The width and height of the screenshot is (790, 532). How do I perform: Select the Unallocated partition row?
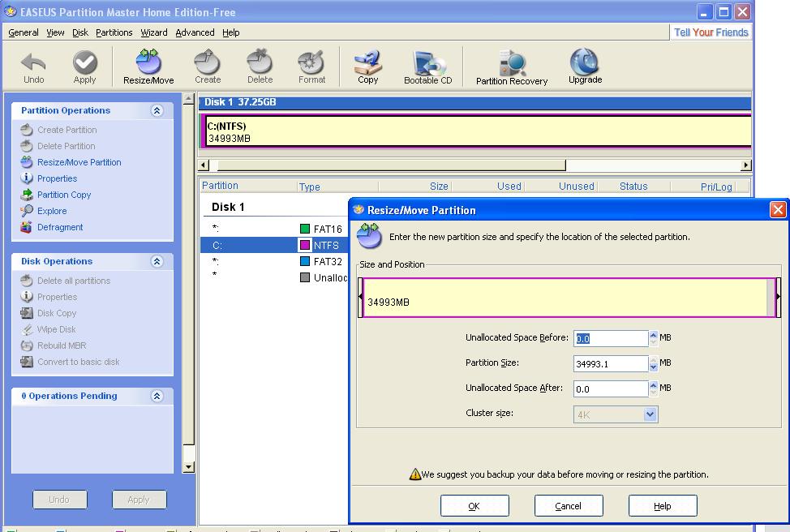pyautogui.click(x=275, y=277)
